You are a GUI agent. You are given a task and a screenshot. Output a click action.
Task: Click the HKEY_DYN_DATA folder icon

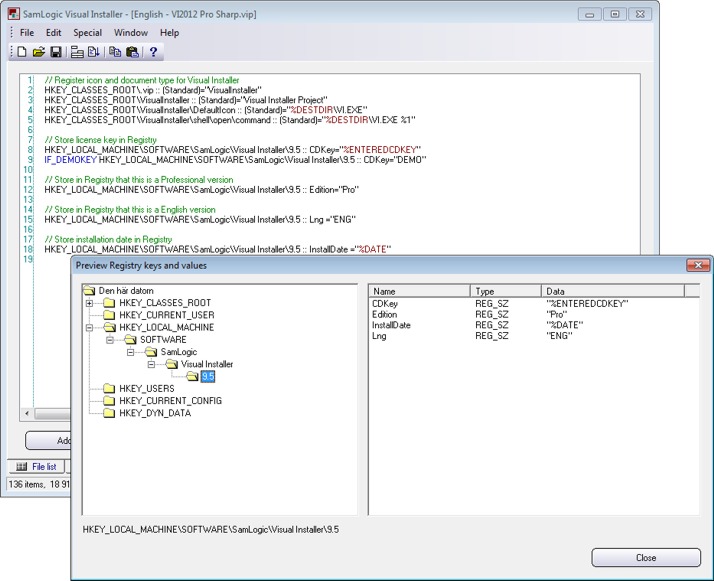click(x=109, y=413)
